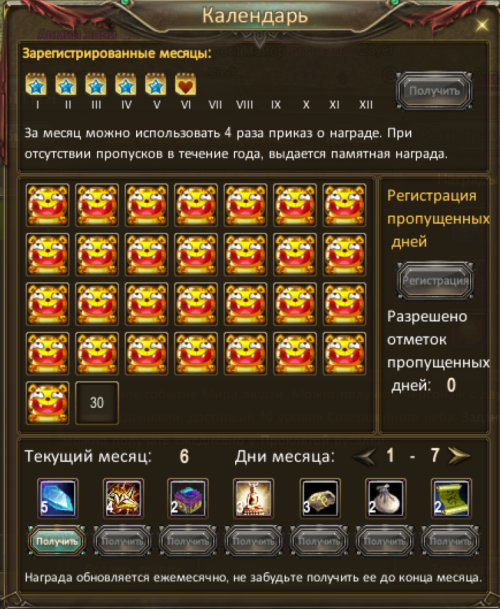Click the first tiger day cell
The image size is (500, 609).
(x=48, y=205)
